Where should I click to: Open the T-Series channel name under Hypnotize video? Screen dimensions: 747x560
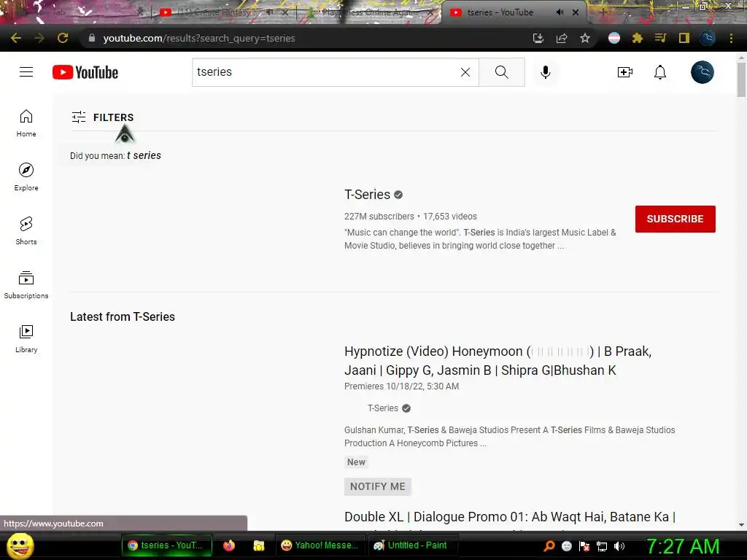(382, 408)
